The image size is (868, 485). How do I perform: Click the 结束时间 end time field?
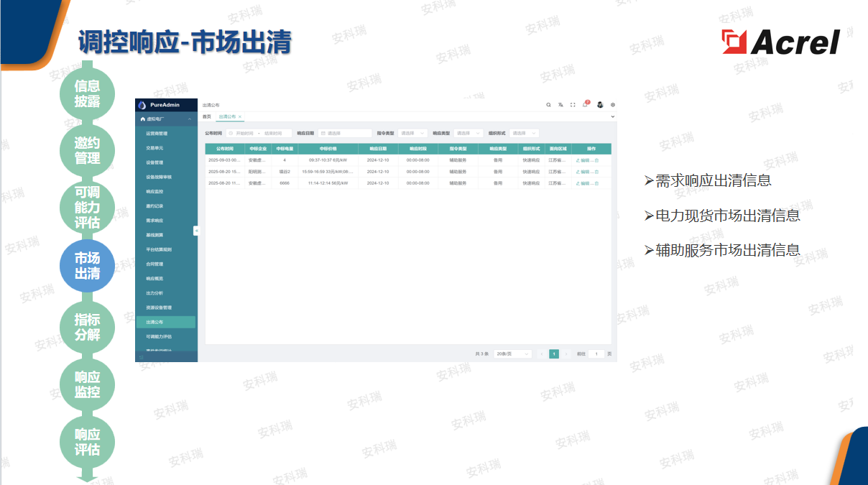pos(273,133)
